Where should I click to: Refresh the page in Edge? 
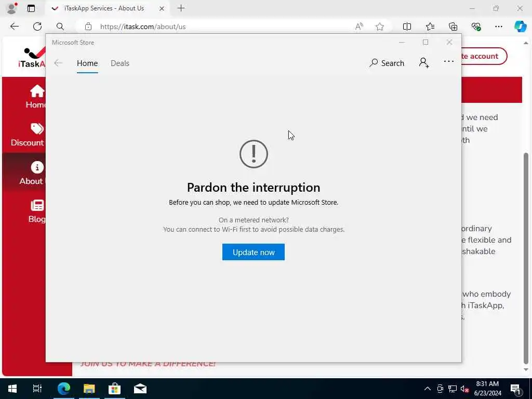point(37,26)
